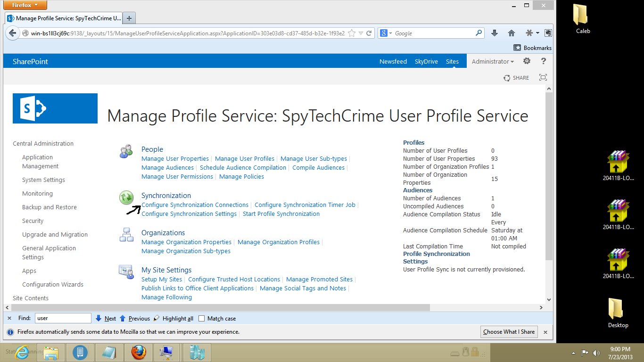
Task: Go to the Firefox home page icon
Action: (x=512, y=33)
